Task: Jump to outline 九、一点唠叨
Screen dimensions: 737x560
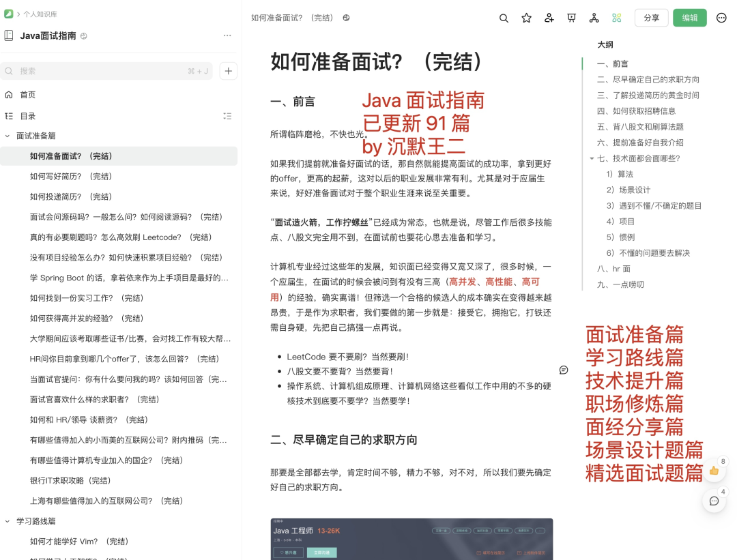Action: (620, 284)
